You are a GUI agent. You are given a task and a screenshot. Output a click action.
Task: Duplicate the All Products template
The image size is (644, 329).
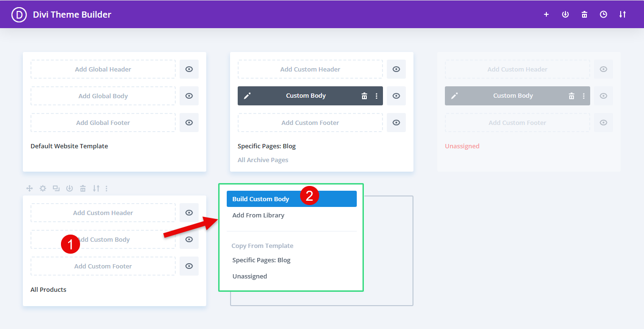pos(56,188)
